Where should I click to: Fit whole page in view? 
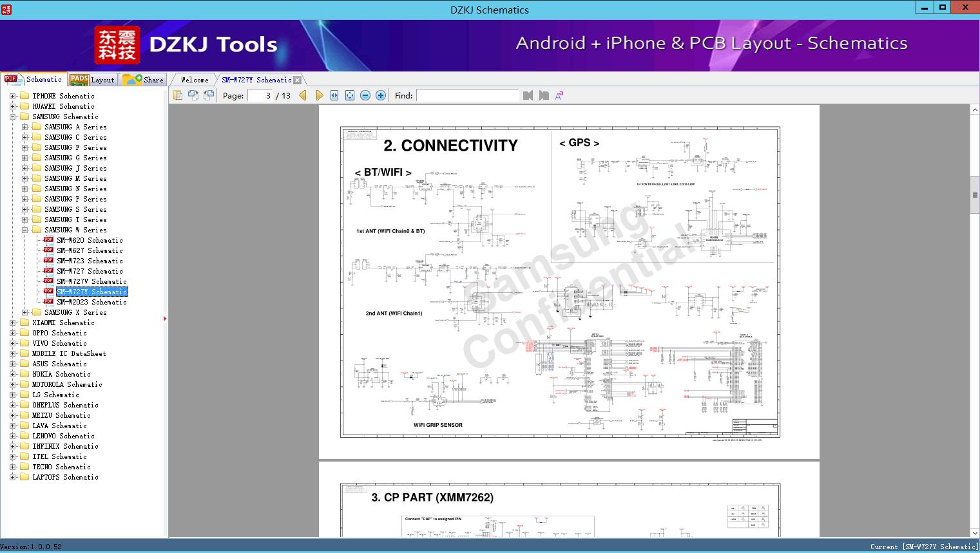click(350, 95)
